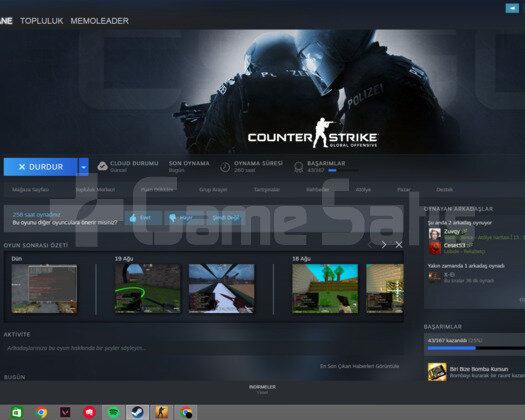Viewport: 525px width, 420px height.
Task: Click the Başarımlar ribbon medal icon
Action: click(x=298, y=167)
